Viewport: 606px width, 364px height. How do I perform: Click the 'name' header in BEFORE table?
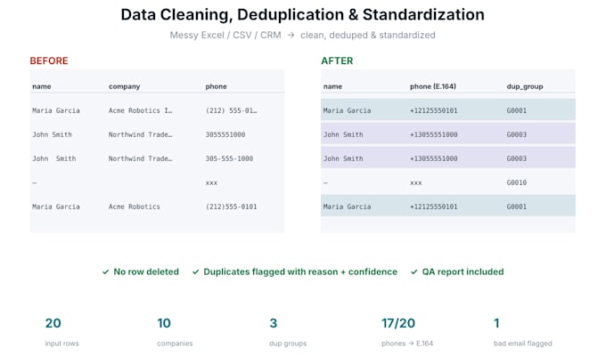[42, 86]
